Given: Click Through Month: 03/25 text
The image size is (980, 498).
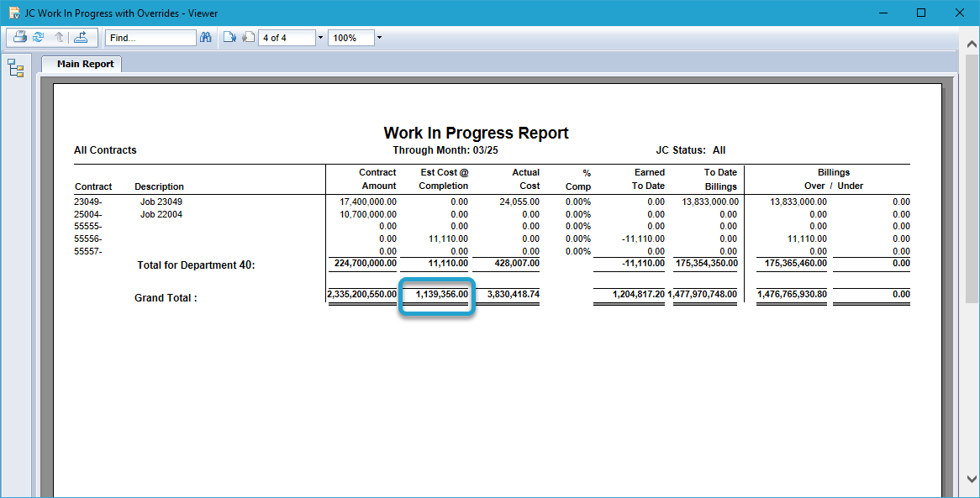Looking at the screenshot, I should (x=445, y=150).
